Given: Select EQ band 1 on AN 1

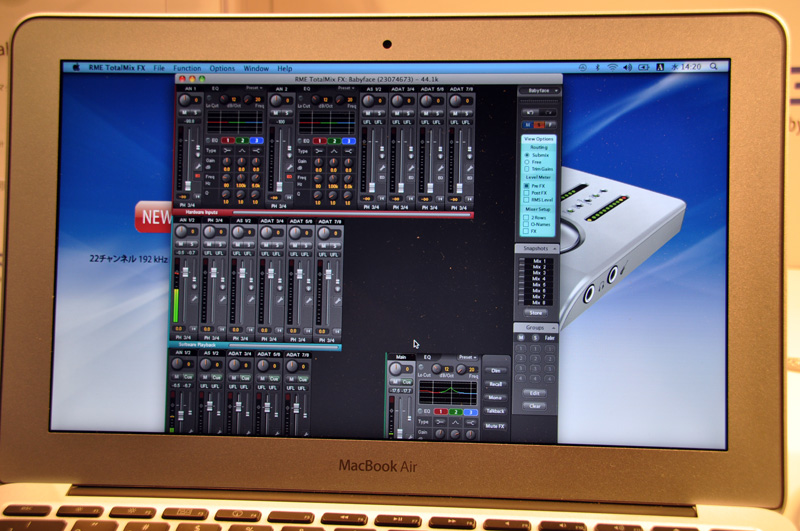Looking at the screenshot, I should click(227, 141).
